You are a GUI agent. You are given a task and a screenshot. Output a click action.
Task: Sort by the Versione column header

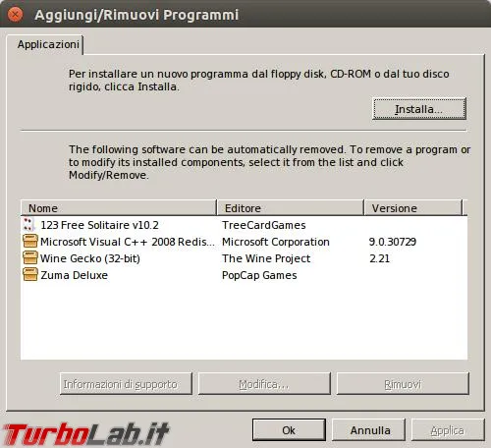point(413,208)
